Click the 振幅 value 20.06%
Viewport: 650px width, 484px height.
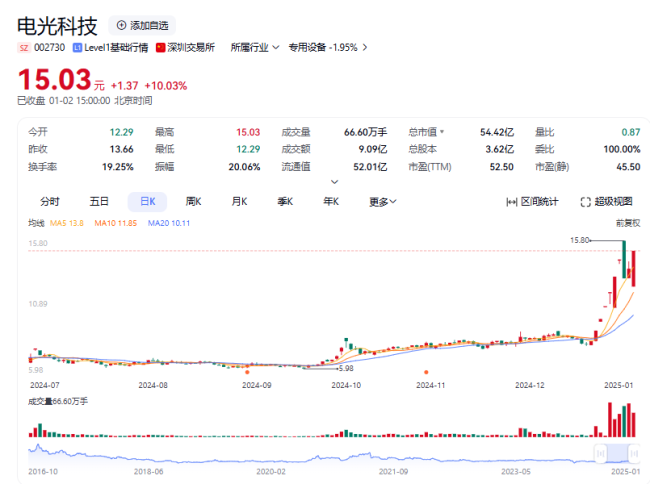tap(244, 167)
